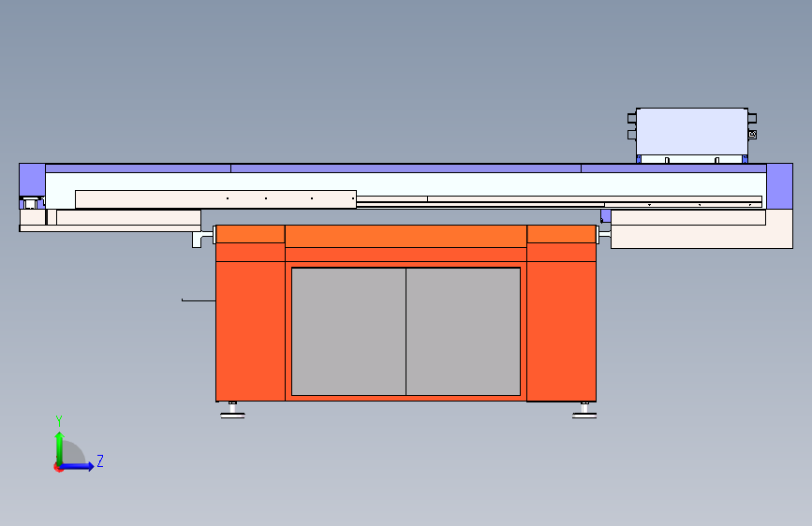Select the purple end cap on gantry's left end
This screenshot has height=526, width=812.
pyautogui.click(x=32, y=179)
